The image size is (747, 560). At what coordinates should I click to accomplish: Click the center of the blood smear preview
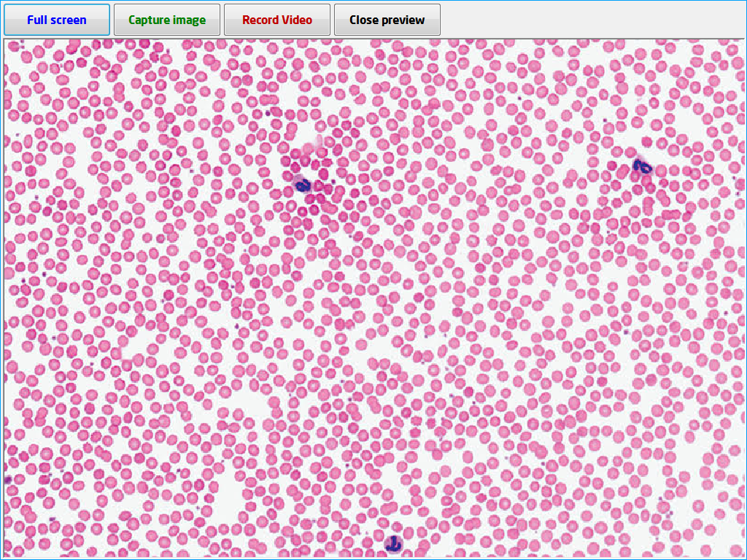375,299
